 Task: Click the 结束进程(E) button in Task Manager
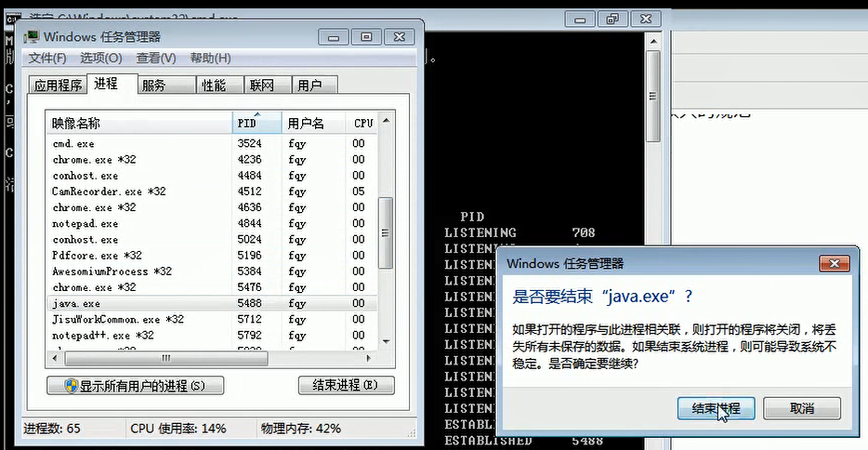click(x=347, y=385)
